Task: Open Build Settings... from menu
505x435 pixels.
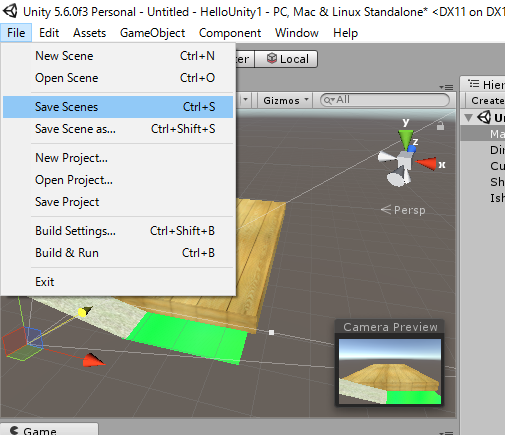Action: pos(118,231)
